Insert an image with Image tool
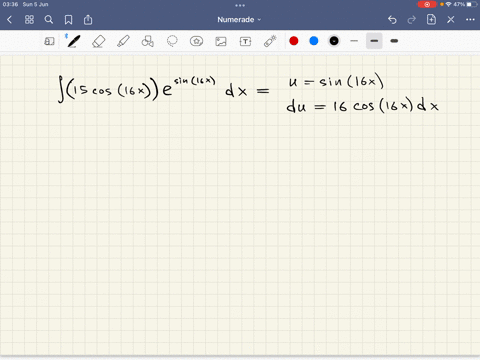 [x=221, y=41]
